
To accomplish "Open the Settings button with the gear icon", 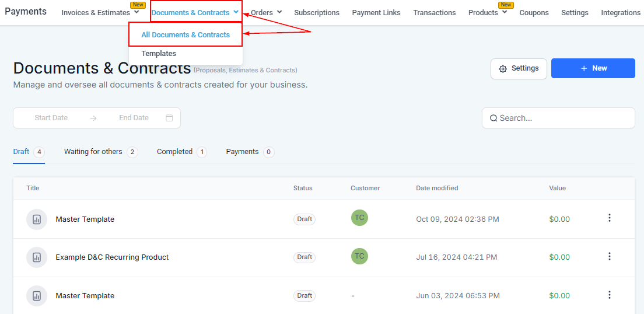I will (519, 68).
